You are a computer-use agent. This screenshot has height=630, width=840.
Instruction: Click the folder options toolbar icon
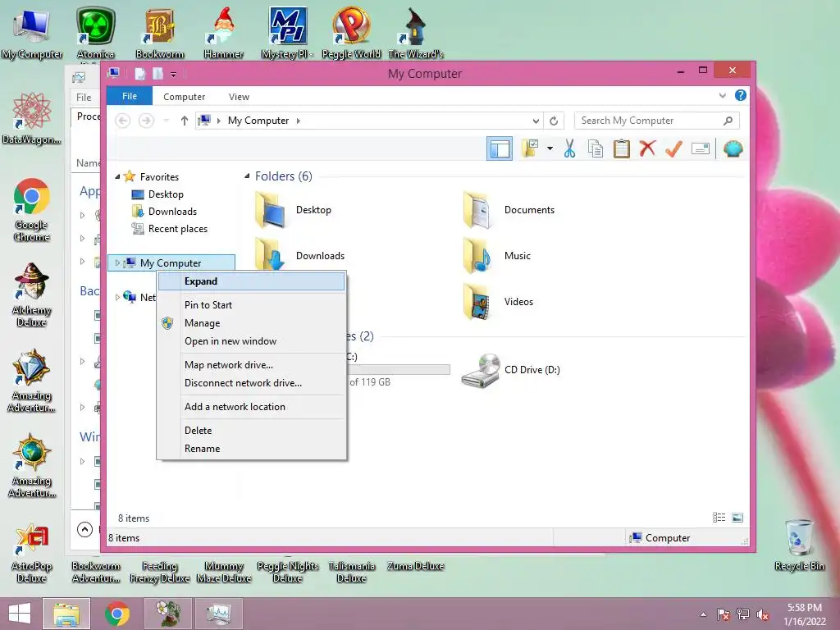pos(530,148)
